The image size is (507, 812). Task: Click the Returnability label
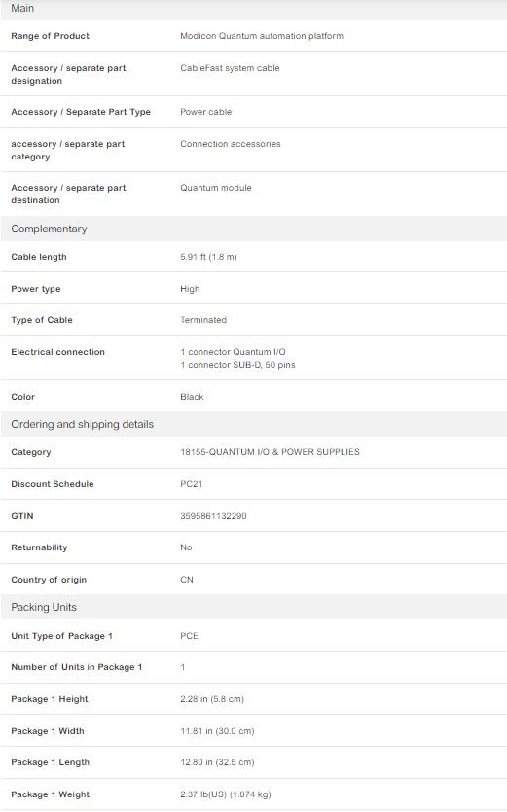39,547
